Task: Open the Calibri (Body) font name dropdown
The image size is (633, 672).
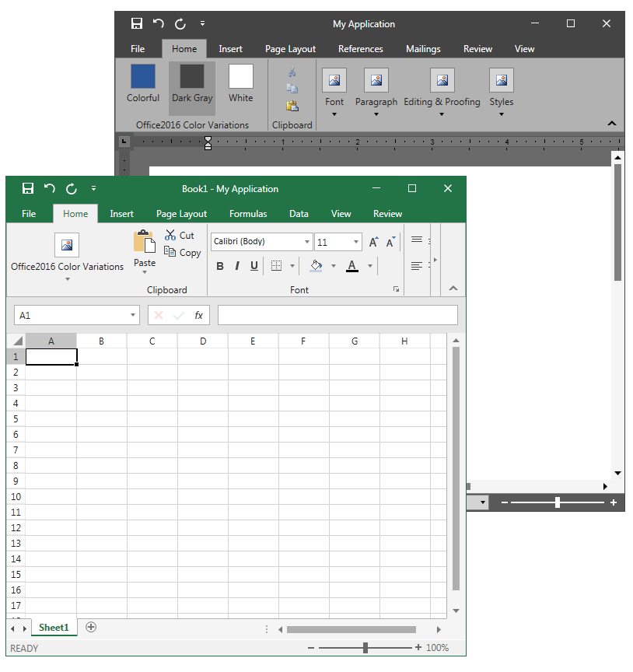Action: [307, 242]
